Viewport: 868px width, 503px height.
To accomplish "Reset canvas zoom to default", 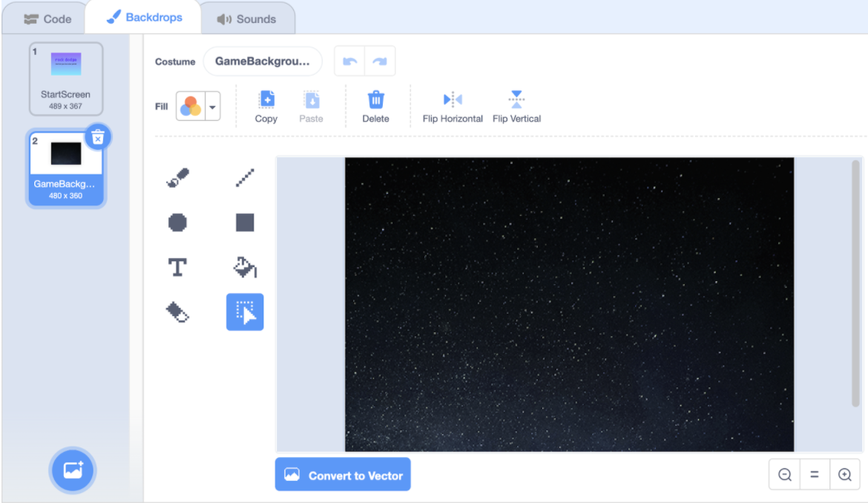I will 815,475.
